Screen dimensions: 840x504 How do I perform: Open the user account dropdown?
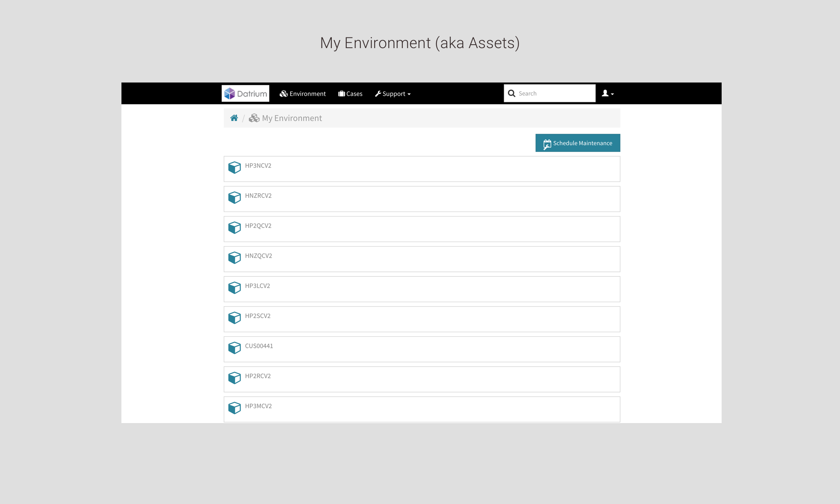pos(607,93)
